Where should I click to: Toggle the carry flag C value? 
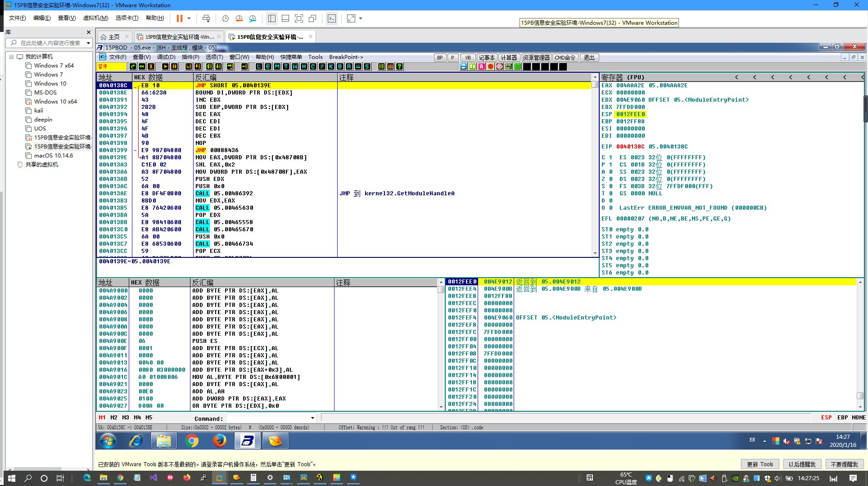[x=610, y=157]
